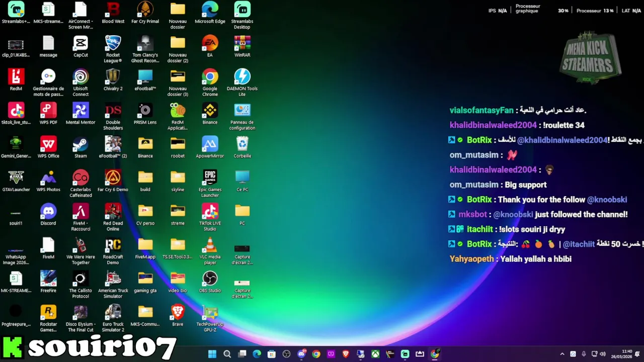Open Google Chrome desktop shortcut
Image resolution: width=644 pixels, height=362 pixels.
pos(210,83)
